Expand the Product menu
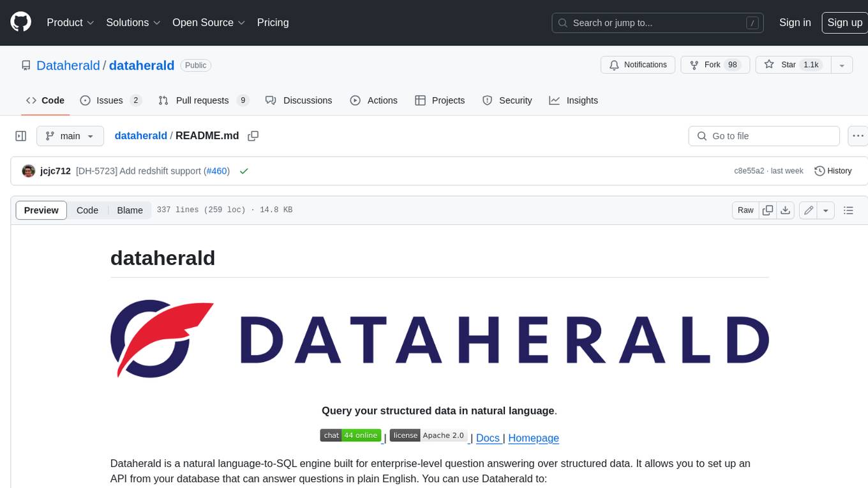 pyautogui.click(x=70, y=22)
